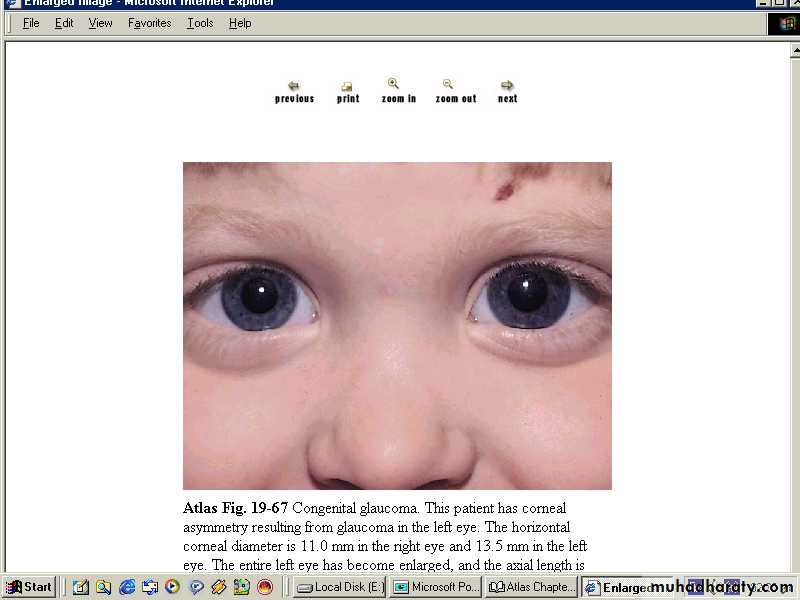This screenshot has height=600, width=800.
Task: Click the Start button
Action: 29,587
